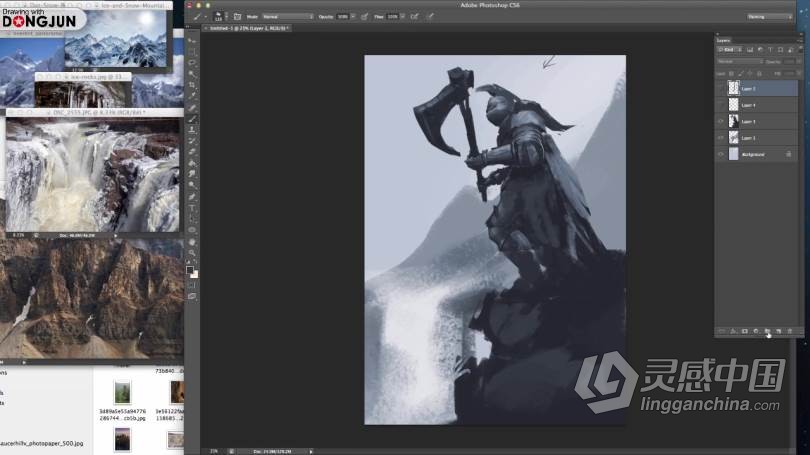
Task: Select the Lasso tool
Action: point(192,63)
